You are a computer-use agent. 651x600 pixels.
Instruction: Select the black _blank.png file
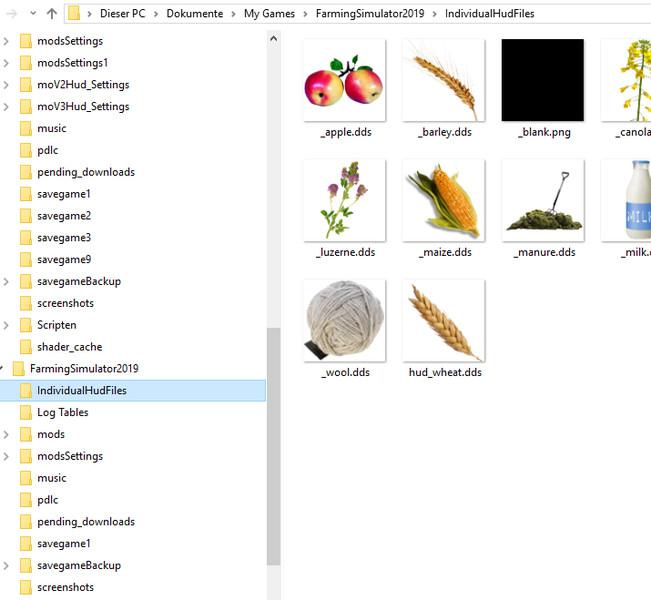click(x=542, y=81)
